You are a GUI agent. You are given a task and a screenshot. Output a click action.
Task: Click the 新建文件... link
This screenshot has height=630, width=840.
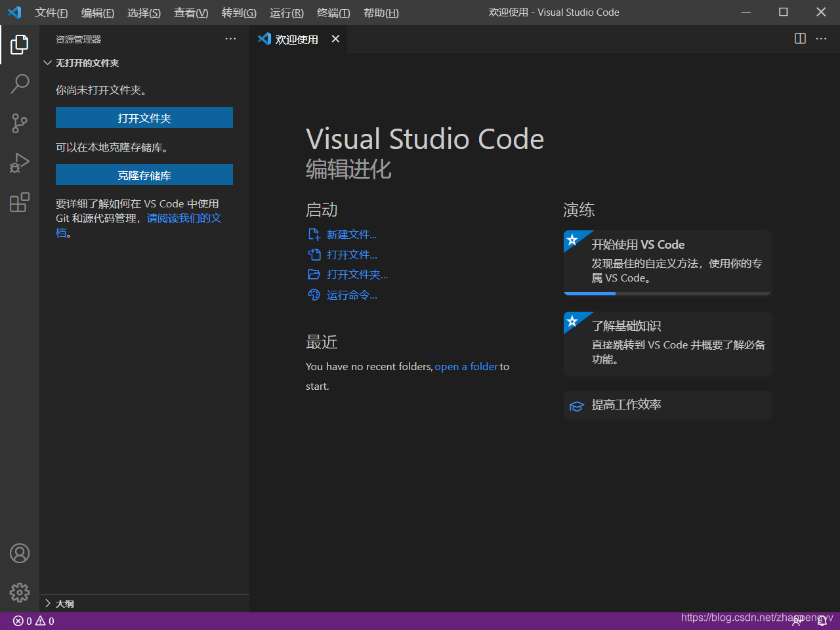(x=352, y=234)
